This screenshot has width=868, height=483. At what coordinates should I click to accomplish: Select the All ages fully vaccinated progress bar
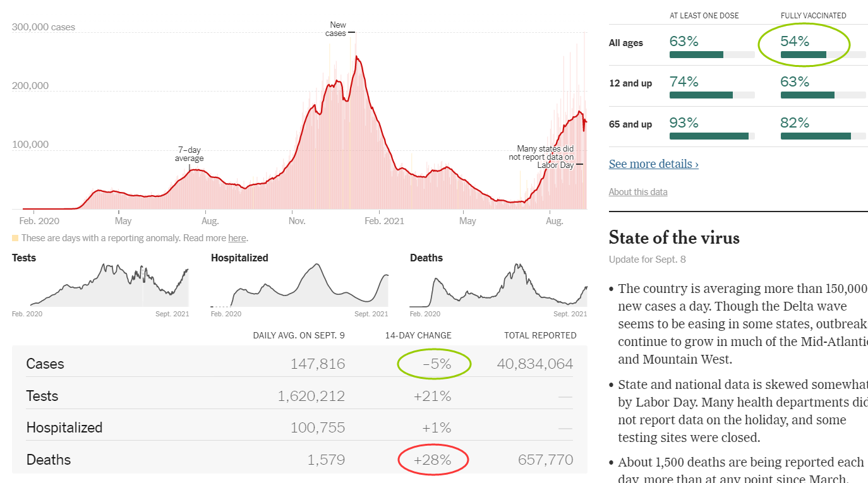coord(824,55)
